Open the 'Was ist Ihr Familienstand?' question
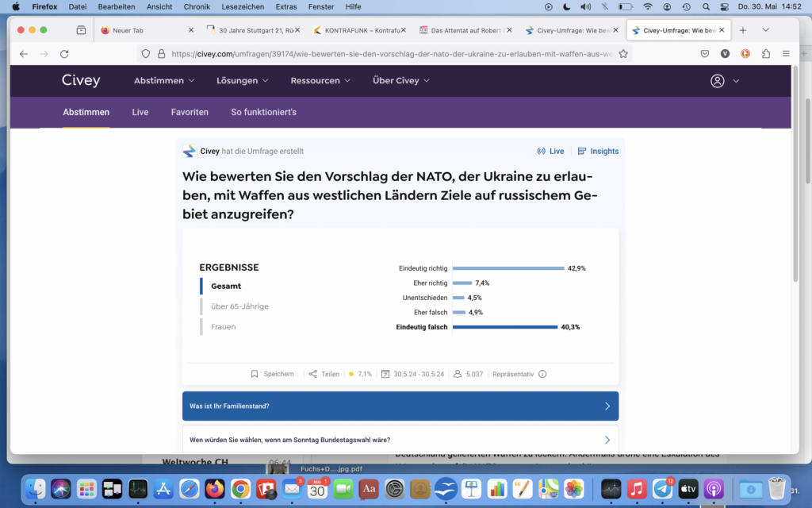812x508 pixels. click(x=400, y=406)
